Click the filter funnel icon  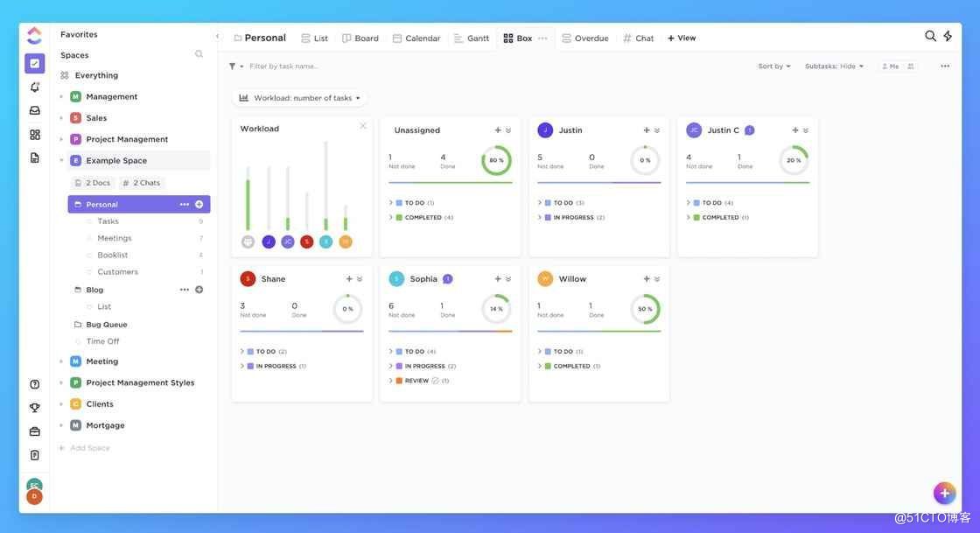[232, 67]
